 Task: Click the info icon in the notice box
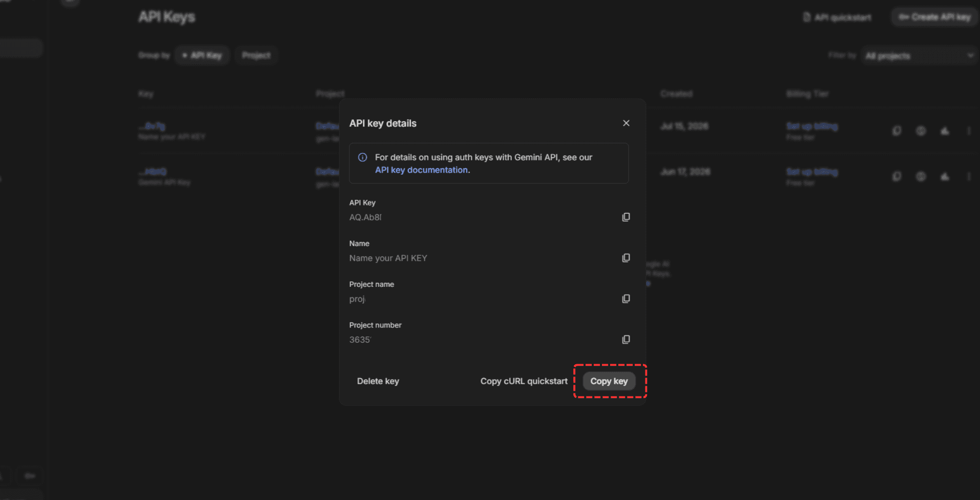point(362,157)
